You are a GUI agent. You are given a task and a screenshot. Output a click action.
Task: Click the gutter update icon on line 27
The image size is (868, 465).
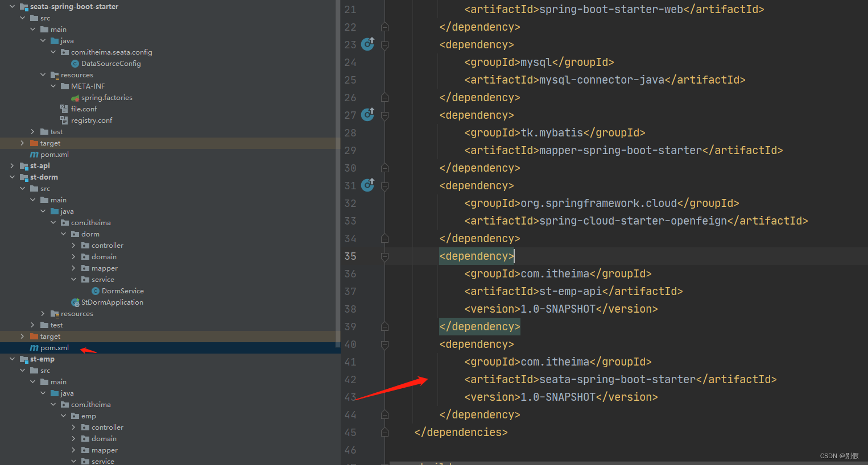(x=368, y=114)
